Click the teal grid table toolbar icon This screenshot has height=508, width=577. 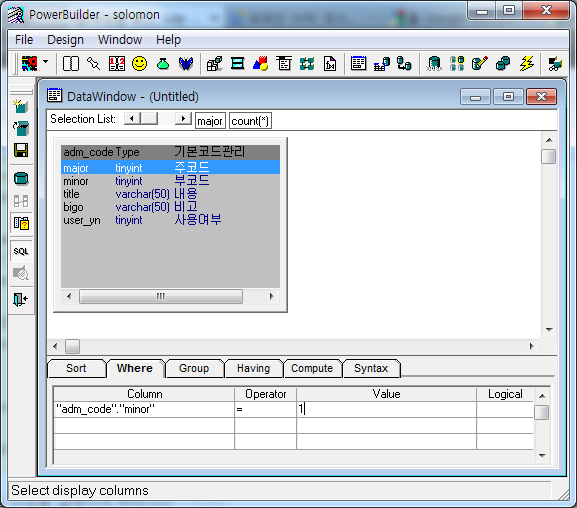[457, 64]
